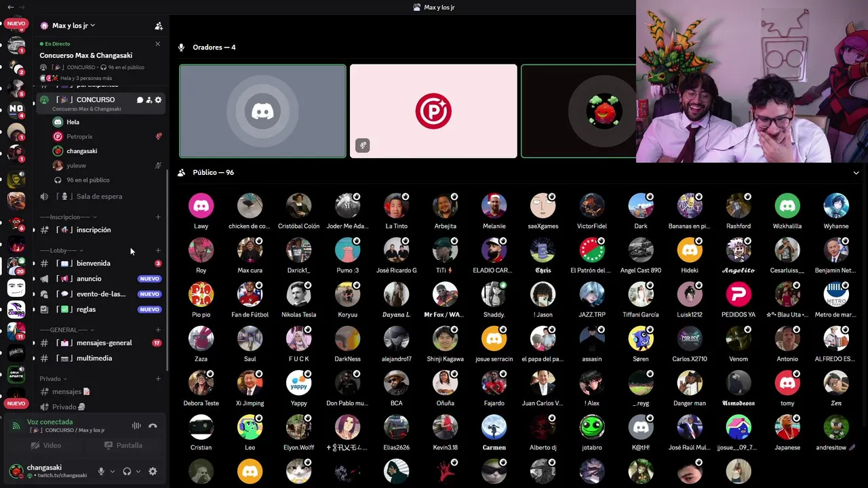This screenshot has width=868, height=488.
Task: Click the bottom NUEVO unread button
Action: 16,403
